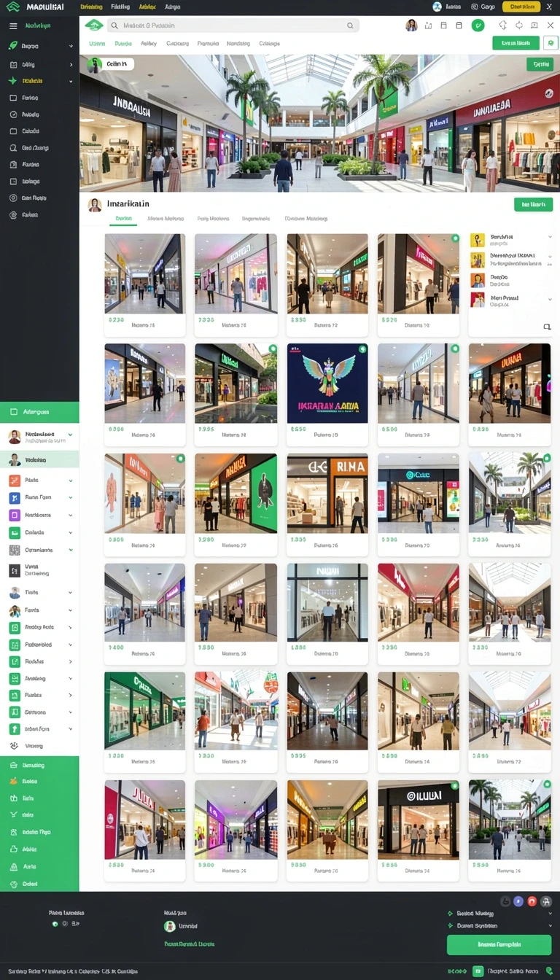Open the second footer dropdown on the right

point(499,926)
